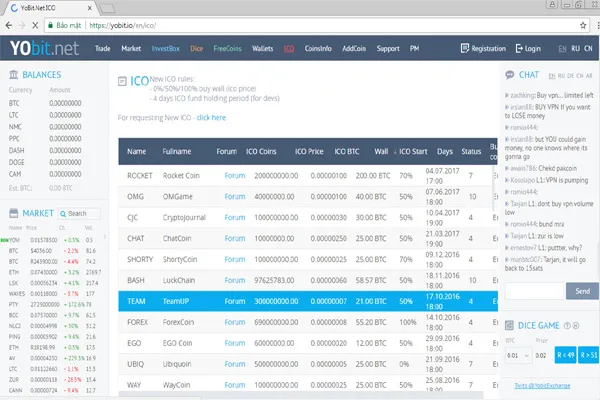Open Forum link for OMG coin

coord(235,197)
